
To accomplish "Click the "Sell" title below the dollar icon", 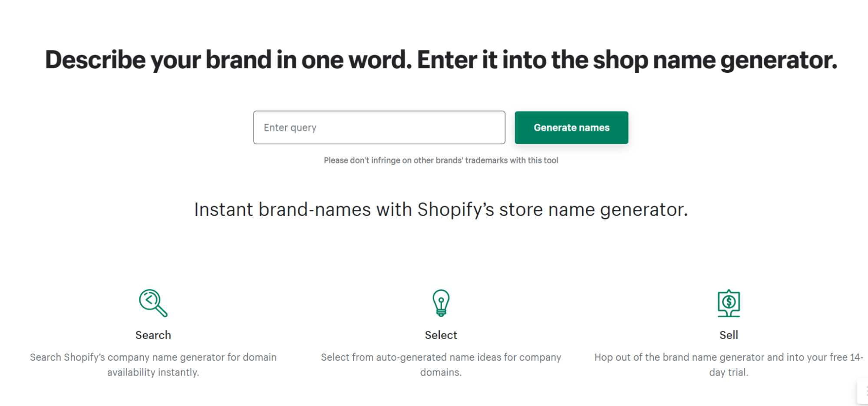I will pyautogui.click(x=729, y=335).
